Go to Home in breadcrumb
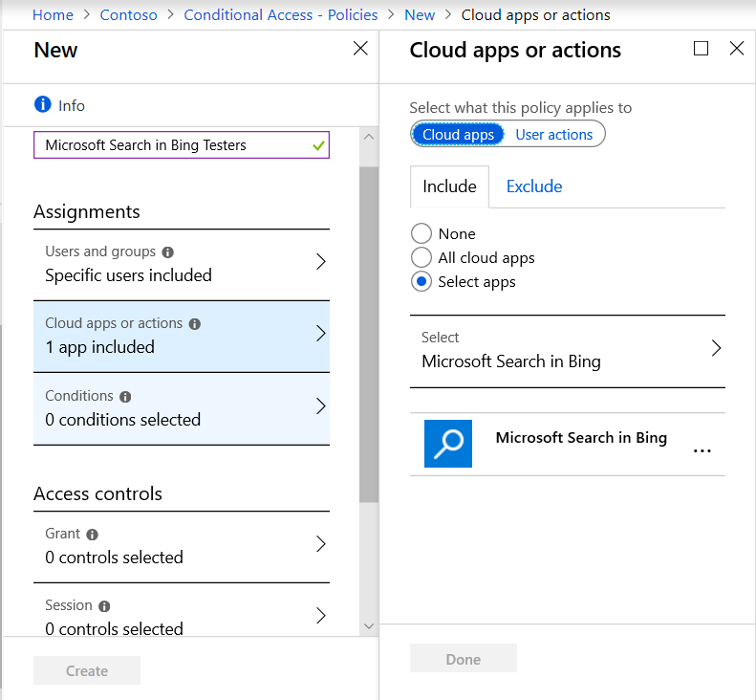Screen dimensions: 756x700 point(53,15)
